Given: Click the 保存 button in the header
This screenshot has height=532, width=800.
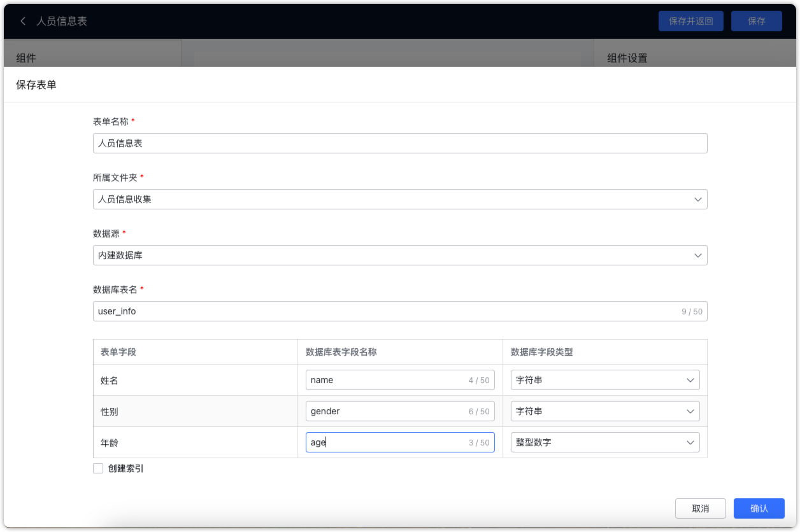Looking at the screenshot, I should click(x=756, y=20).
